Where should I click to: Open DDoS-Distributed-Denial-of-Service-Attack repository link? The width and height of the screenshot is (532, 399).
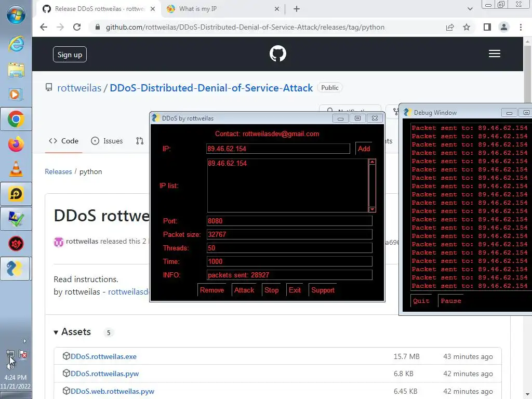click(x=211, y=88)
